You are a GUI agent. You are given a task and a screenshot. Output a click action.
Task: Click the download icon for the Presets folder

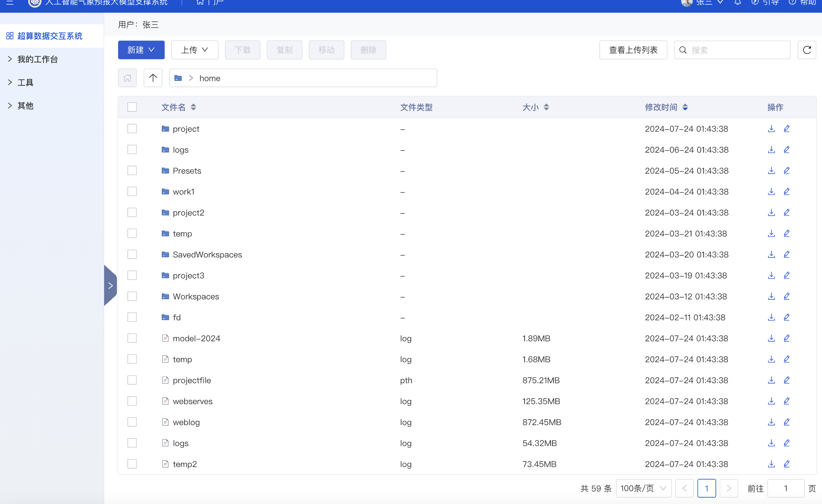[771, 171]
